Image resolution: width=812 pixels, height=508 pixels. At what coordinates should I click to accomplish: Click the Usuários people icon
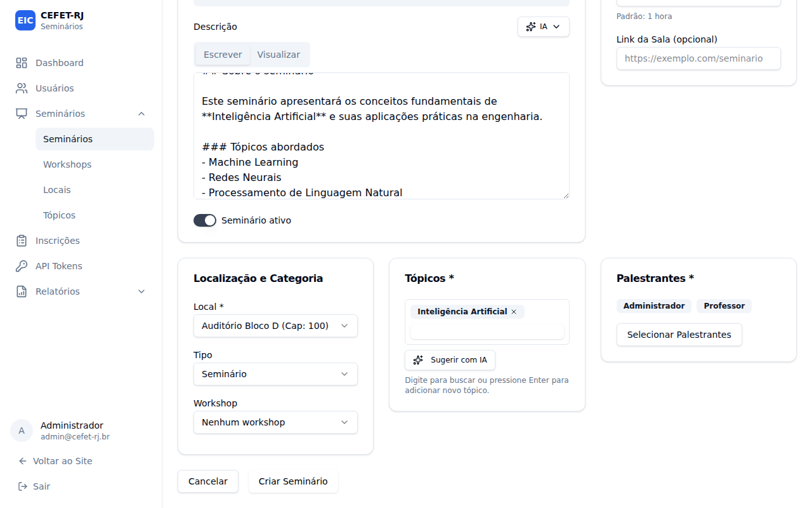(22, 88)
